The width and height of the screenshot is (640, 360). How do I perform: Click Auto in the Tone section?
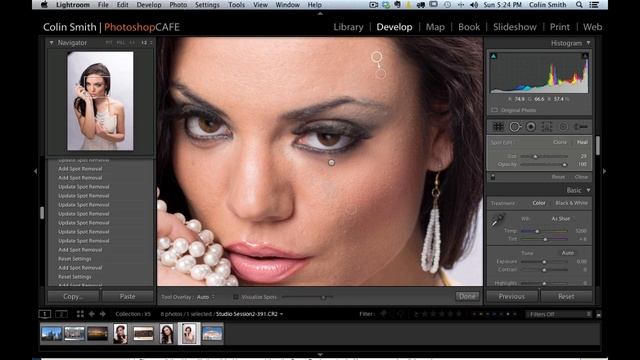[x=567, y=253]
